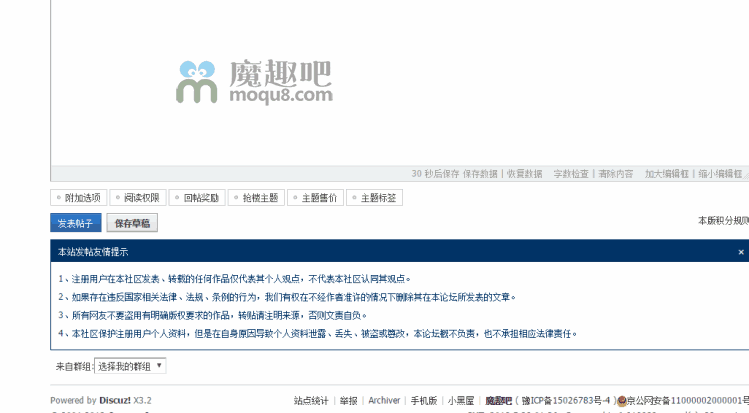Click 加大编辑框 to enlarge editor
This screenshot has width=749, height=413.
point(667,174)
